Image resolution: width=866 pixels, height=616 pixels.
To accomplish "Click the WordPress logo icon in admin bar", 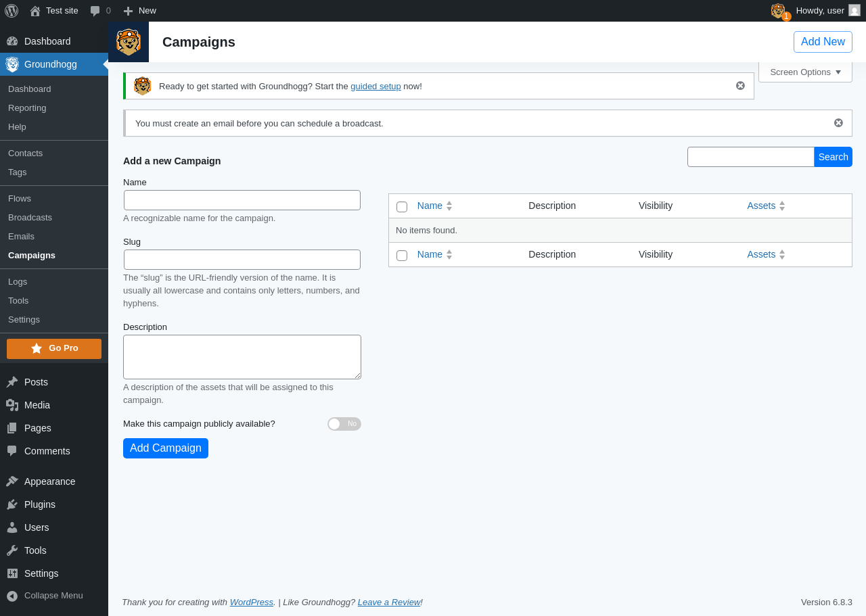I will [x=12, y=11].
